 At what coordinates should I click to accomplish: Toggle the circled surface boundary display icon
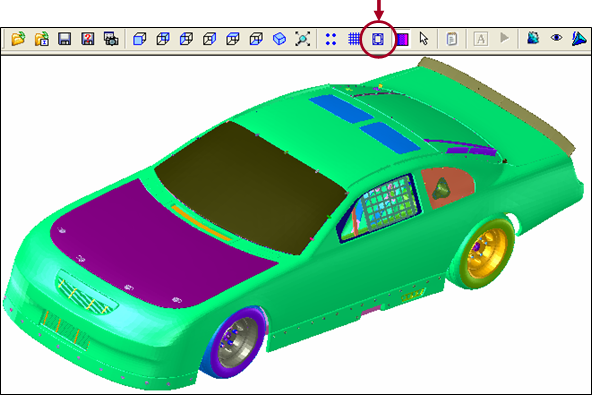(x=378, y=39)
